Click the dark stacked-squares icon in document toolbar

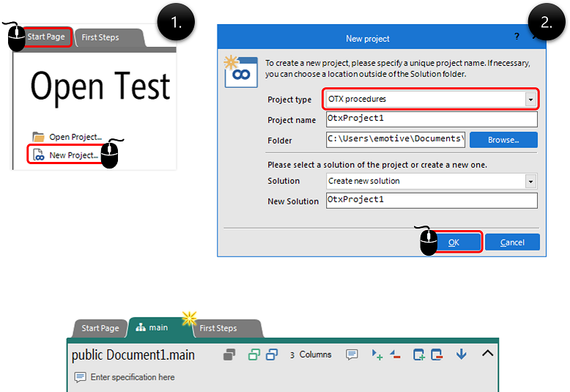tap(229, 355)
